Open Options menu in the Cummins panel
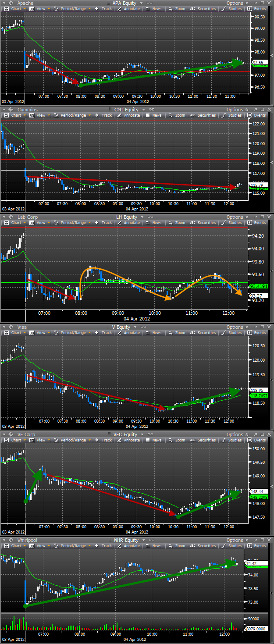This screenshot has height=644, width=274. (x=236, y=110)
